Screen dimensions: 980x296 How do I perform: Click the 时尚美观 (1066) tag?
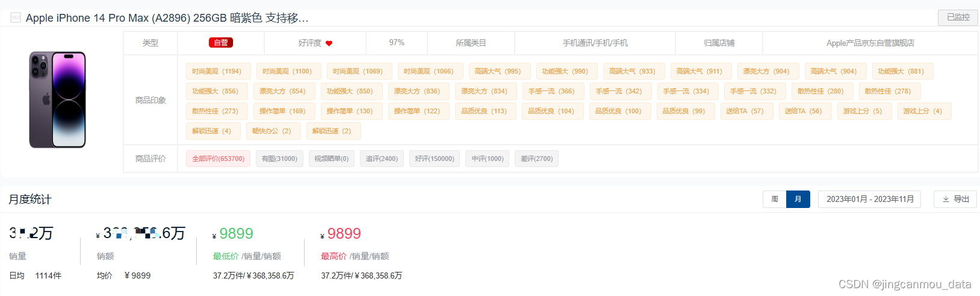(x=430, y=71)
